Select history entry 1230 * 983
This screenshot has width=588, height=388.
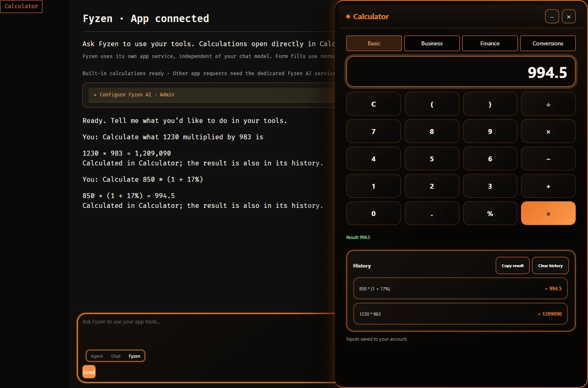[461, 314]
